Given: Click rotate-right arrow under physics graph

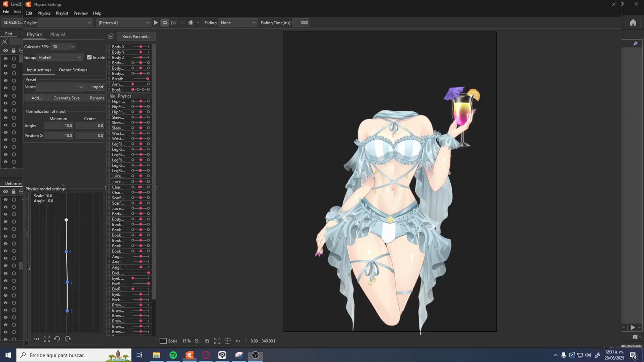Looking at the screenshot, I should pyautogui.click(x=68, y=339).
